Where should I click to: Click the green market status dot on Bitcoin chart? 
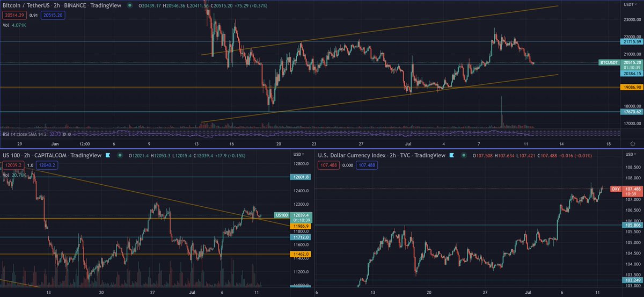tap(130, 6)
